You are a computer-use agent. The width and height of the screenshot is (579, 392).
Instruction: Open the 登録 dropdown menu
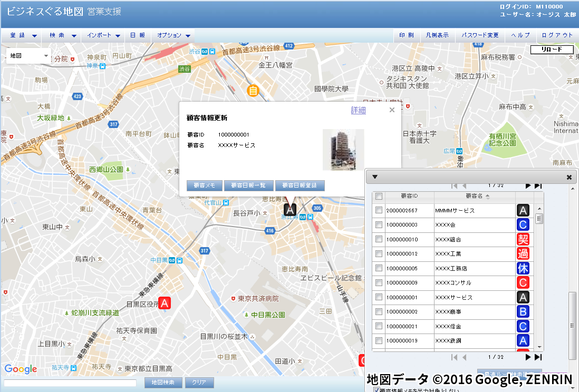[23, 35]
